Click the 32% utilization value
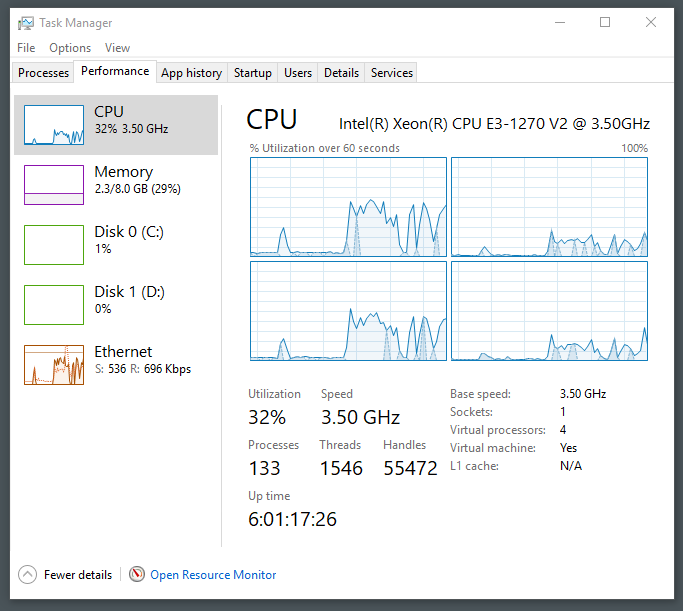Image resolution: width=683 pixels, height=611 pixels. pos(267,417)
